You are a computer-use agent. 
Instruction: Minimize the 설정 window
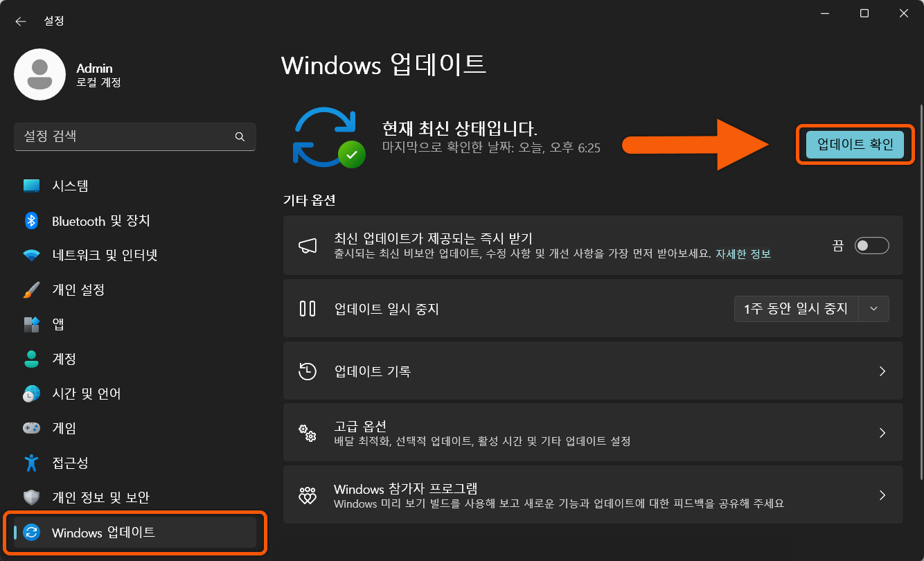pyautogui.click(x=825, y=13)
